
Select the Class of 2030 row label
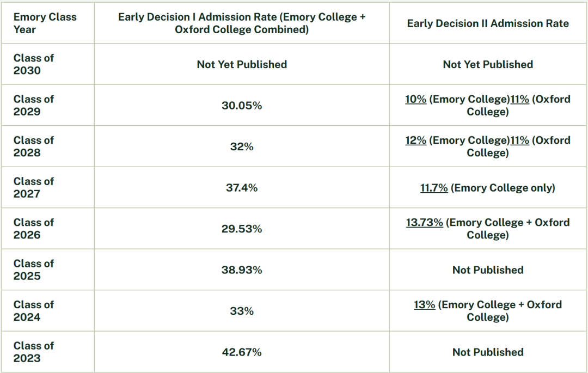click(34, 64)
